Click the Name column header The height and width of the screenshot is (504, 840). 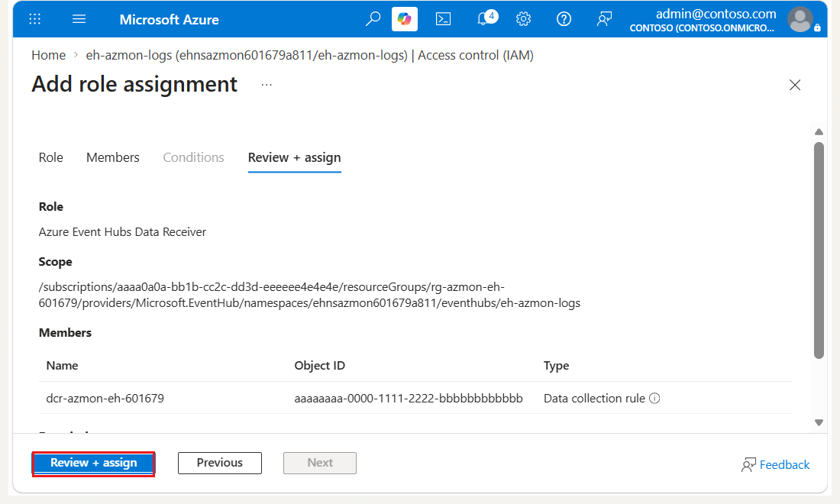coord(62,366)
